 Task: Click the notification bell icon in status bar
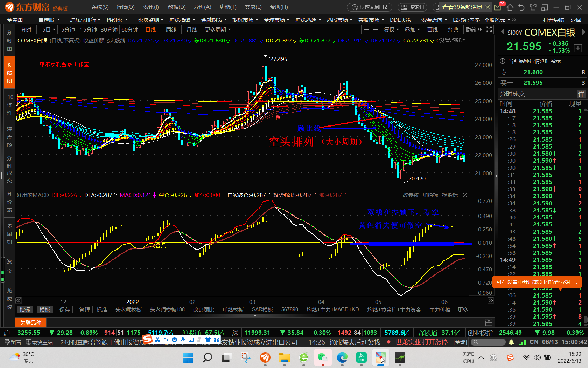511,342
